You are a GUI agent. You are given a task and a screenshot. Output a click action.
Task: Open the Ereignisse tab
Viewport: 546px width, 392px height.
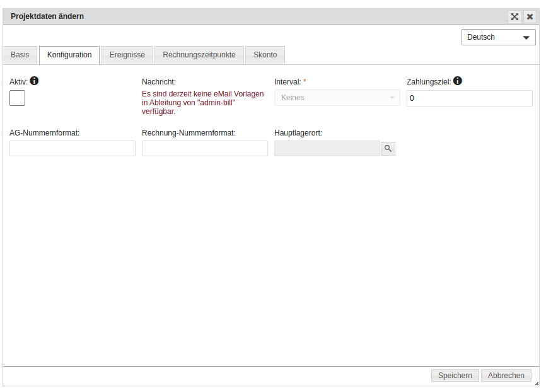[x=127, y=55]
